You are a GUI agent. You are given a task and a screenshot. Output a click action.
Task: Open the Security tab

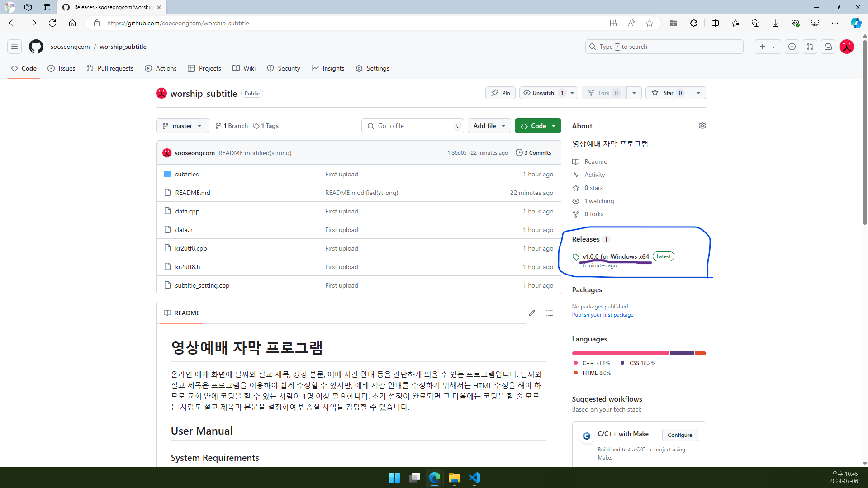[284, 68]
